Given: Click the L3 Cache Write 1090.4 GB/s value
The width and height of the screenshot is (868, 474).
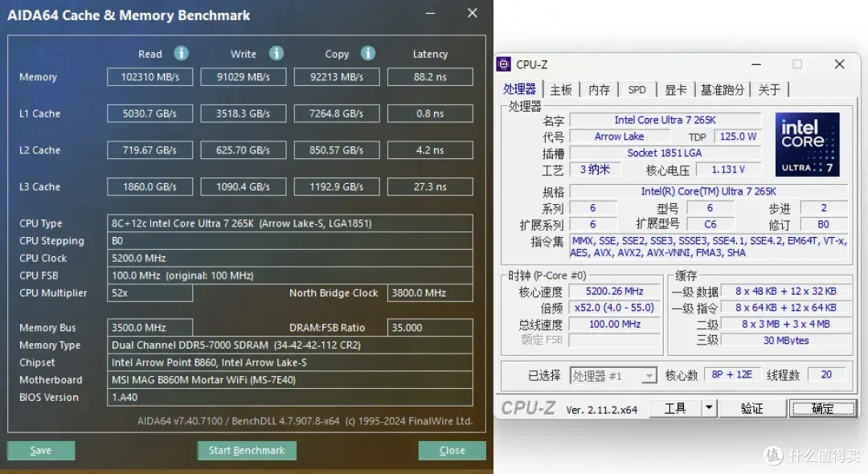Looking at the screenshot, I should click(x=243, y=187).
